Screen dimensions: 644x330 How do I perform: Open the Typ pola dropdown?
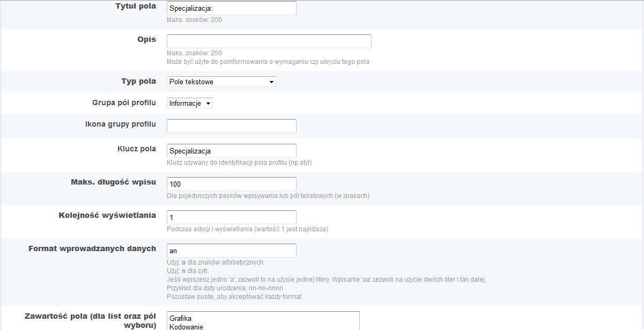(221, 82)
